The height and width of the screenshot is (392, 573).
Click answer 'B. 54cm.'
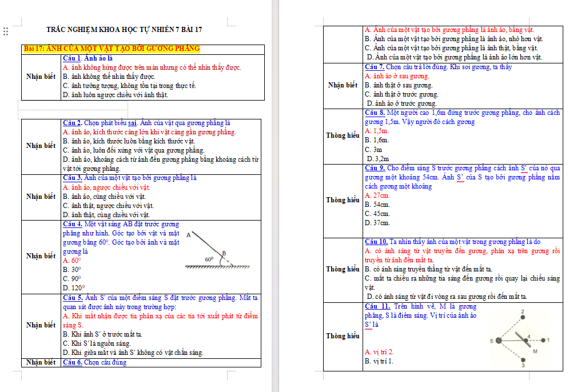pyautogui.click(x=377, y=205)
